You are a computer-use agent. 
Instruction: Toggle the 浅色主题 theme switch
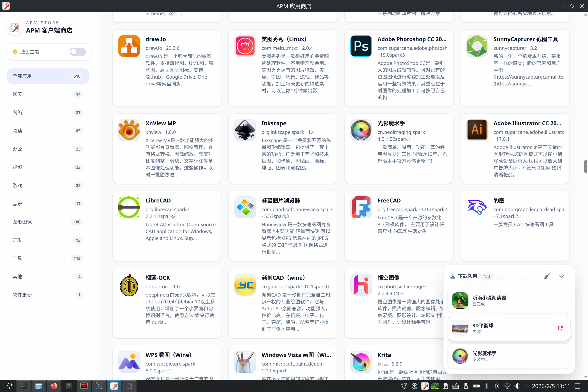point(77,52)
